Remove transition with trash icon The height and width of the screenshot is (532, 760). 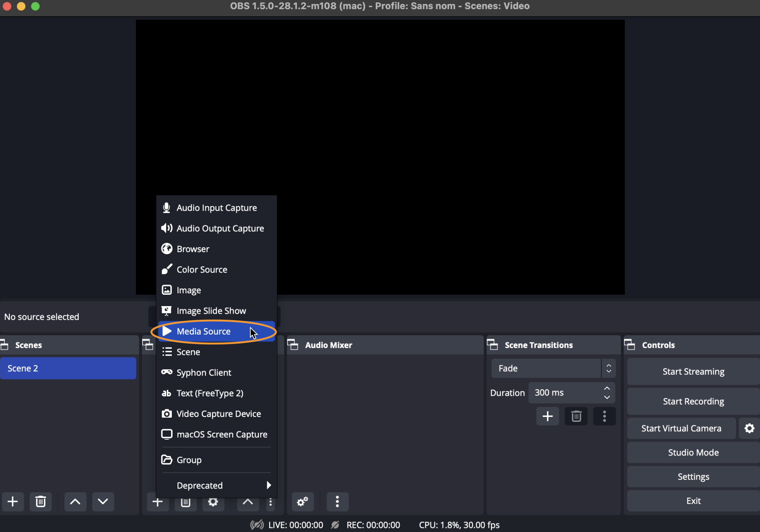(576, 416)
